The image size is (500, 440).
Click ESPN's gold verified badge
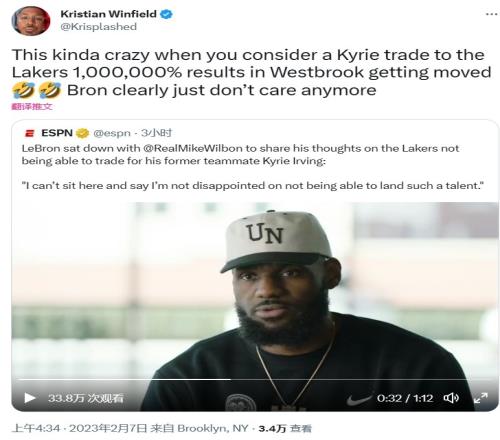(x=83, y=133)
